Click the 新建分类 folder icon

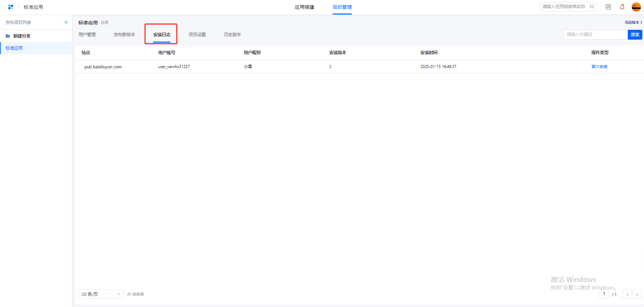coord(8,36)
